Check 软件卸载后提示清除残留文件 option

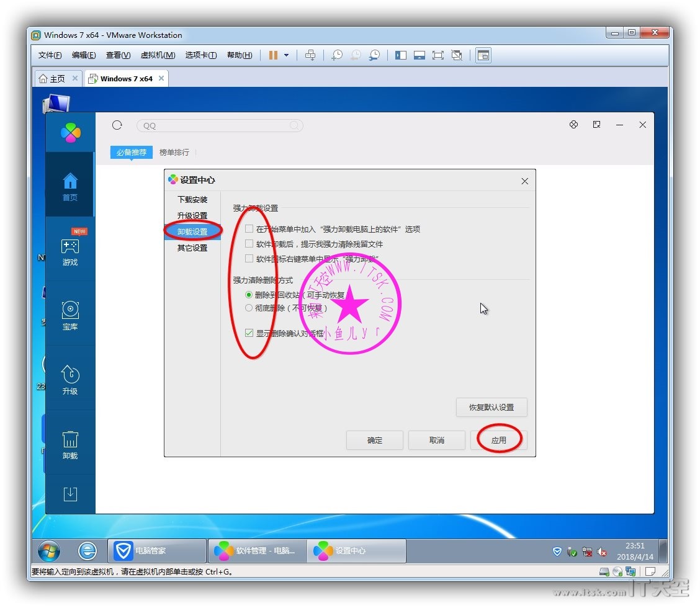(x=249, y=244)
